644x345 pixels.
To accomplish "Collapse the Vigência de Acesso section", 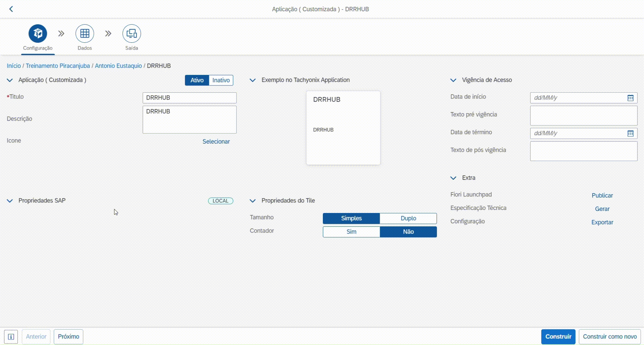I will pyautogui.click(x=453, y=80).
